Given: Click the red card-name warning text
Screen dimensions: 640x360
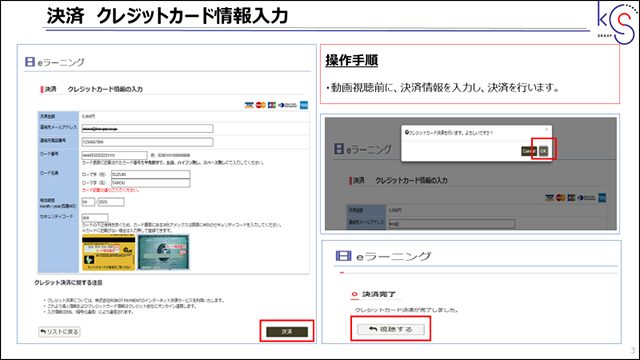Looking at the screenshot, I should [x=111, y=190].
